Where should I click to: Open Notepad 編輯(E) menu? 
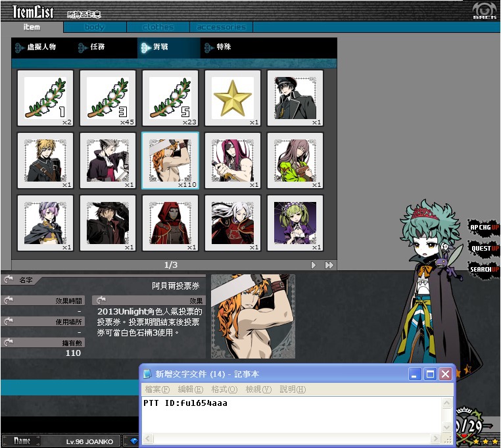[x=191, y=389]
